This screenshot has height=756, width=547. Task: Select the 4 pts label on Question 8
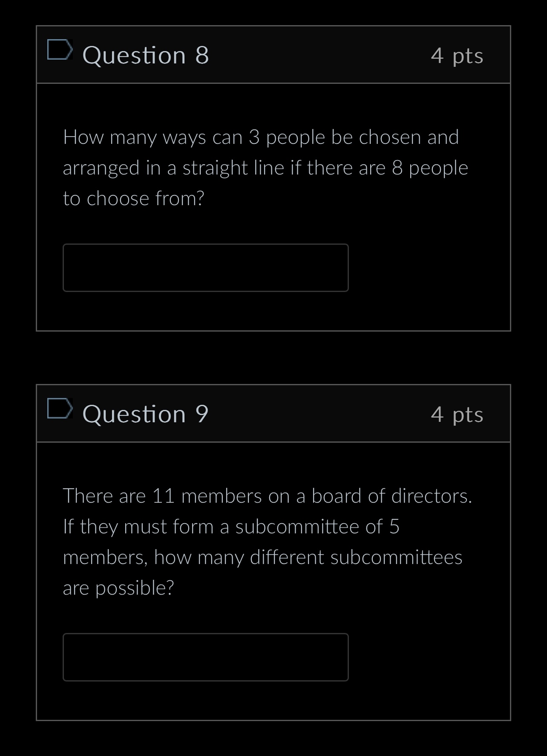(458, 56)
